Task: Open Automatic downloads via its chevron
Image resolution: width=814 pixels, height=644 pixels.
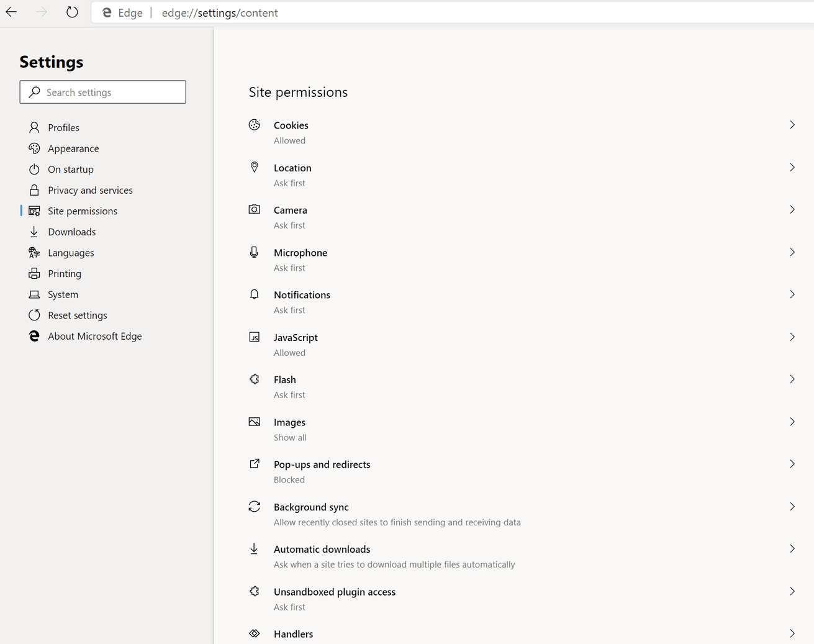Action: (x=792, y=548)
